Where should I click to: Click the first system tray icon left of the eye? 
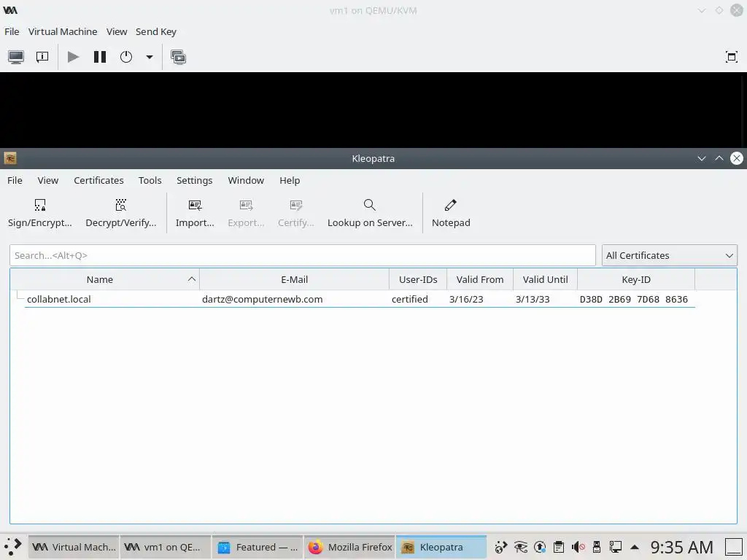click(x=501, y=547)
